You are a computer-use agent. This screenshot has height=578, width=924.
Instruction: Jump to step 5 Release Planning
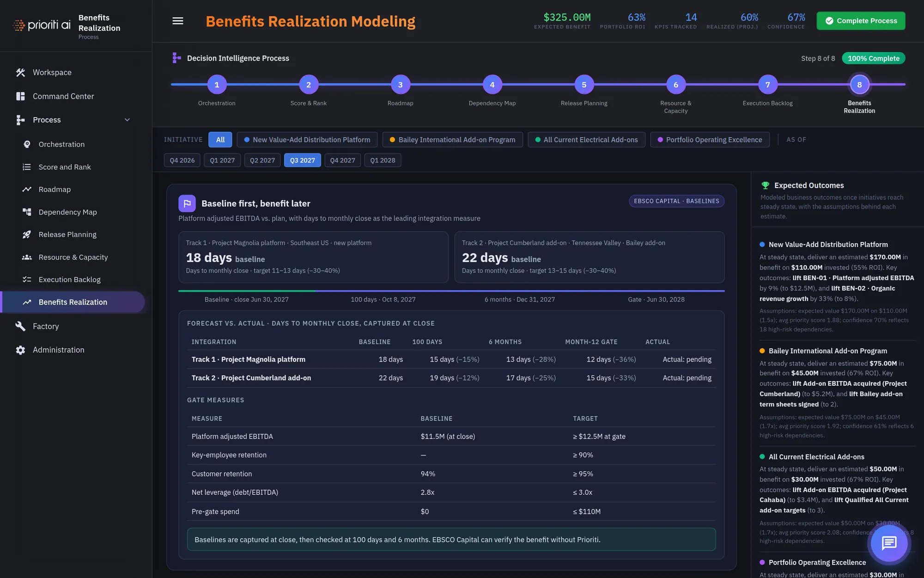tap(584, 85)
